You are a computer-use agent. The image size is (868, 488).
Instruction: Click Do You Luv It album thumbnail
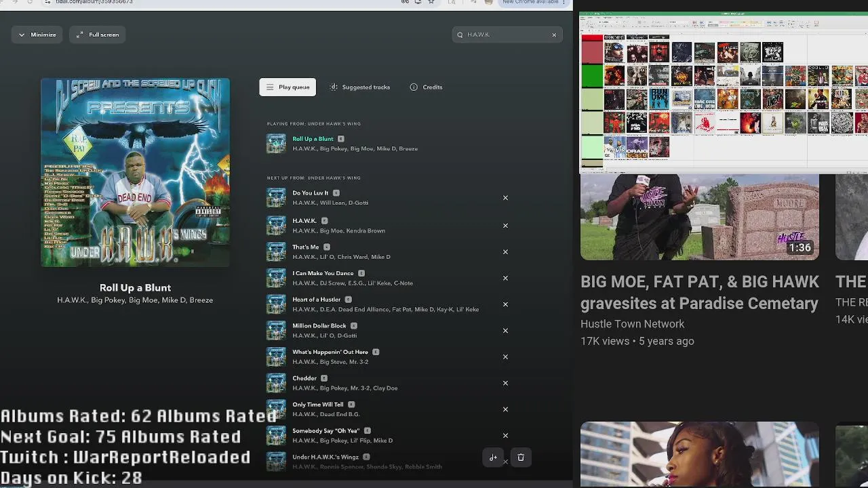(x=276, y=198)
